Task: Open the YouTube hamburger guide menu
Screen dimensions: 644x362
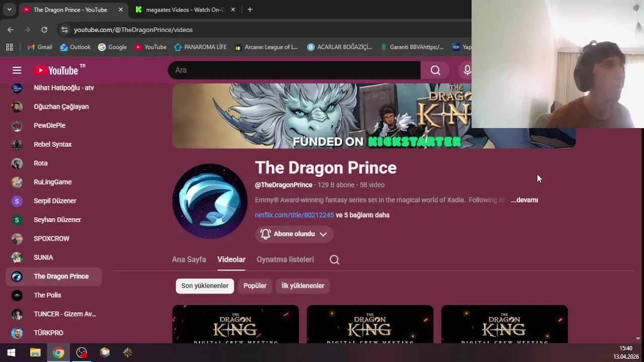Action: click(17, 70)
